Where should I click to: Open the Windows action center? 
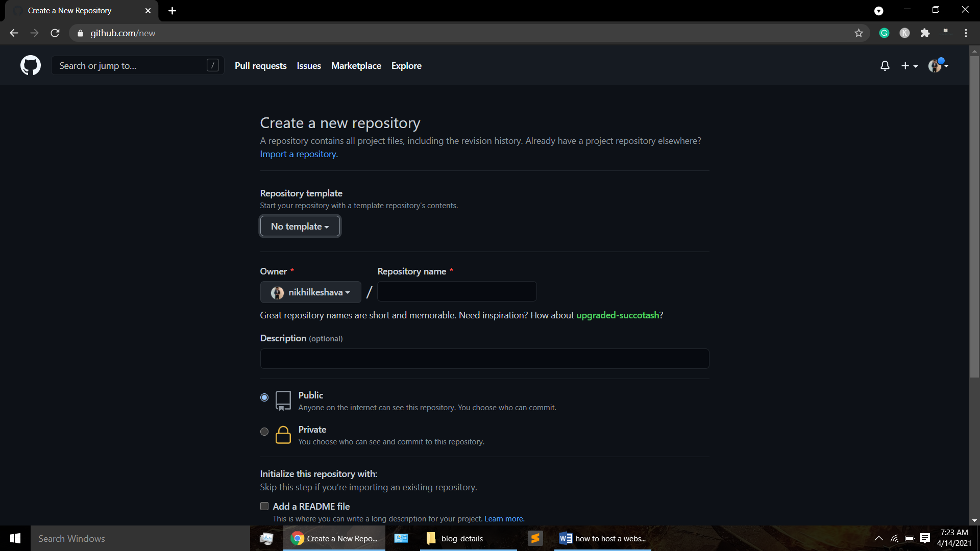(x=925, y=538)
